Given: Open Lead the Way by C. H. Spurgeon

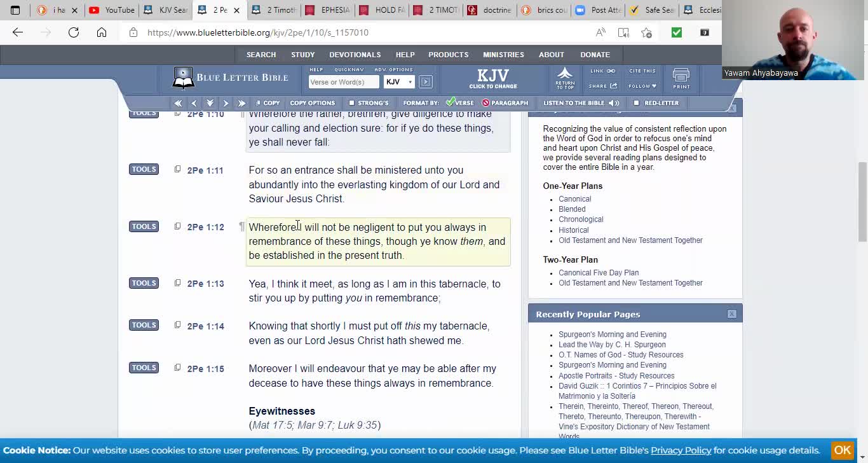Looking at the screenshot, I should coord(612,345).
